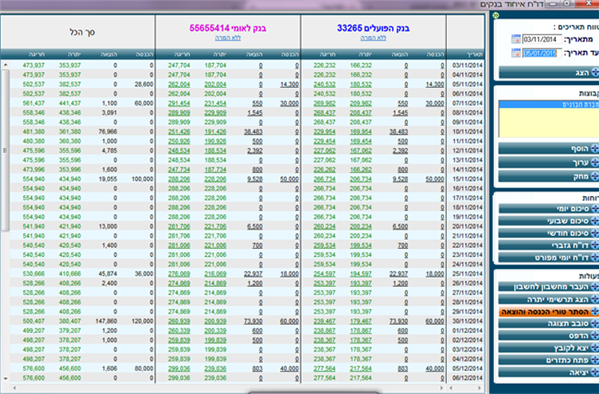Select the date cell 30/11/2014
This screenshot has width=599, height=394.
pos(468,321)
